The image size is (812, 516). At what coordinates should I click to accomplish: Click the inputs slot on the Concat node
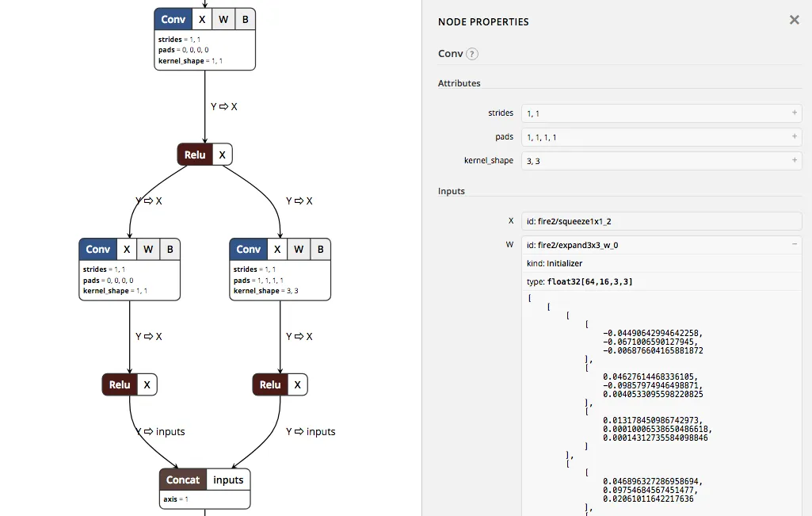pos(228,480)
